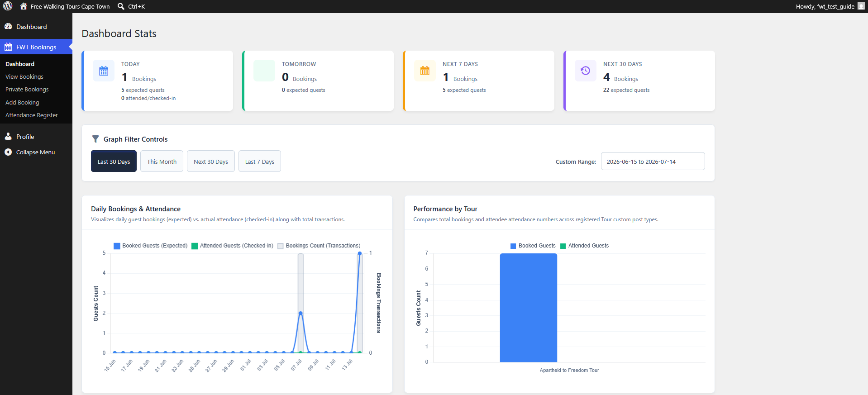
Task: Click the Today card calendar icon
Action: pyautogui.click(x=104, y=71)
